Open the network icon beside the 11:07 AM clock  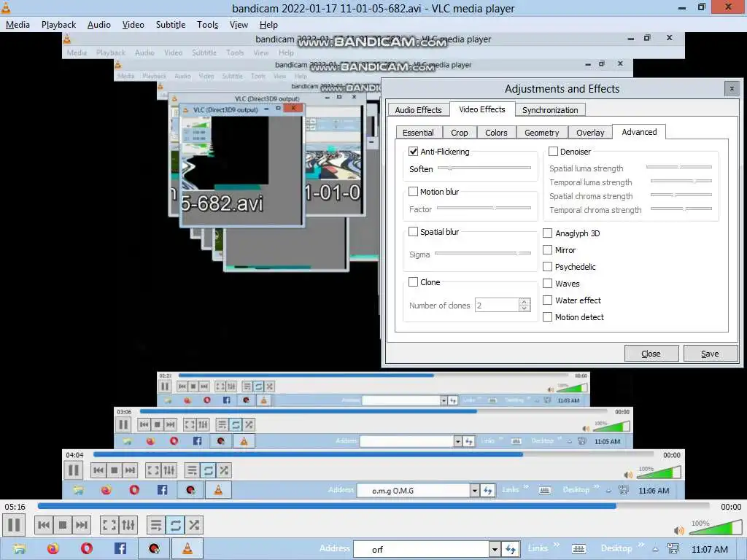673,550
